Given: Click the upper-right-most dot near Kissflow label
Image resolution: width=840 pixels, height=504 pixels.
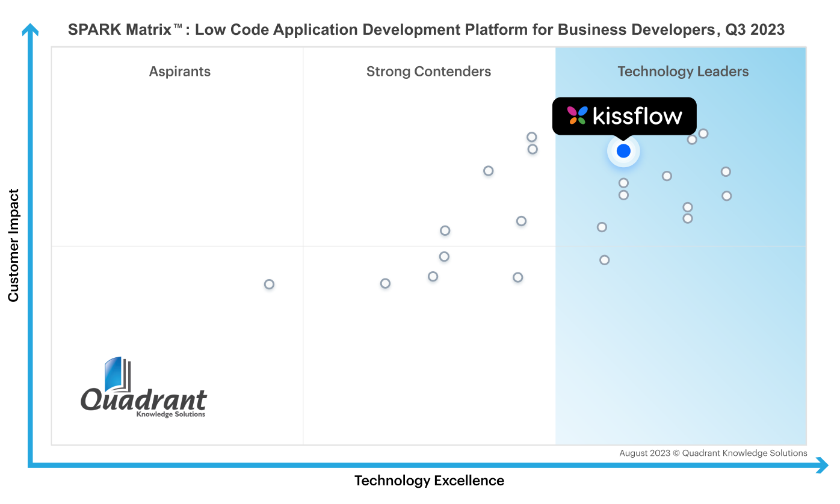Looking at the screenshot, I should pos(703,134).
